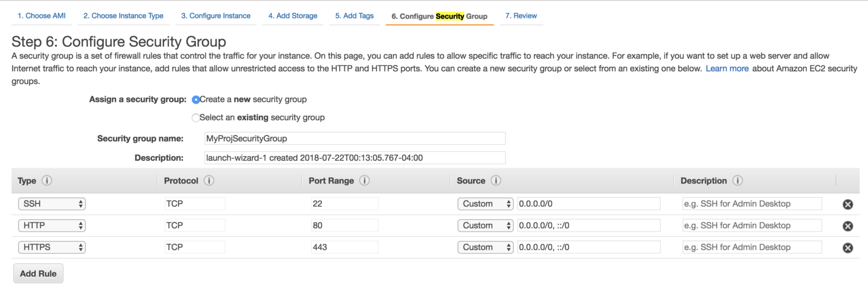Open 2. Choose Instance Type step
The height and width of the screenshot is (288, 868).
pos(123,16)
